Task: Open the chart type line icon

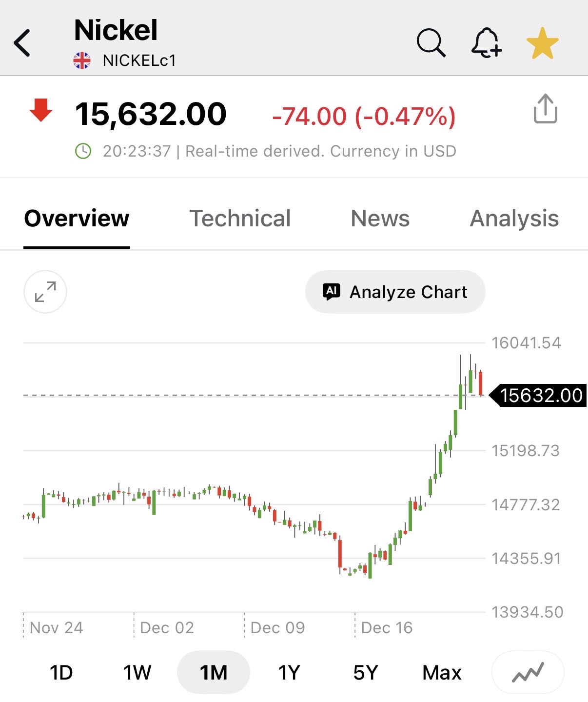Action: pyautogui.click(x=528, y=673)
